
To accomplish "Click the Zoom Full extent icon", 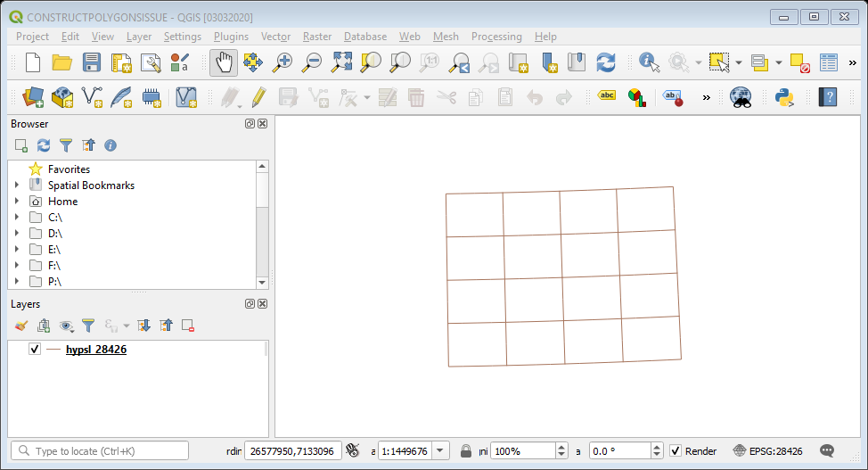I will pos(341,62).
